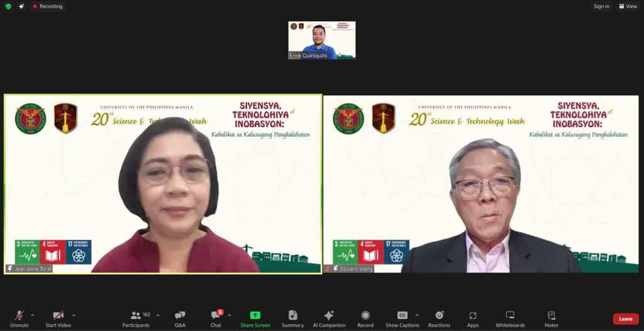The width and height of the screenshot is (644, 331).
Task: Open the View layout menu
Action: click(x=628, y=6)
